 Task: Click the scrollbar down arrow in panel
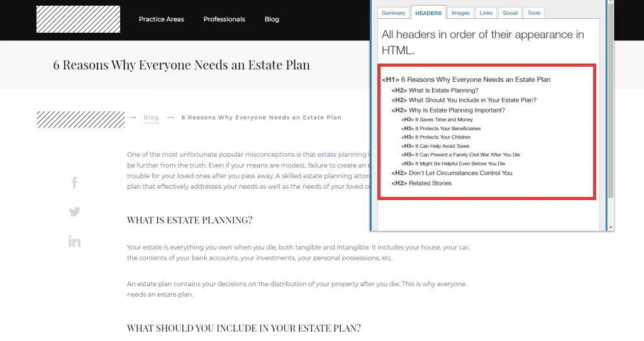click(x=609, y=226)
